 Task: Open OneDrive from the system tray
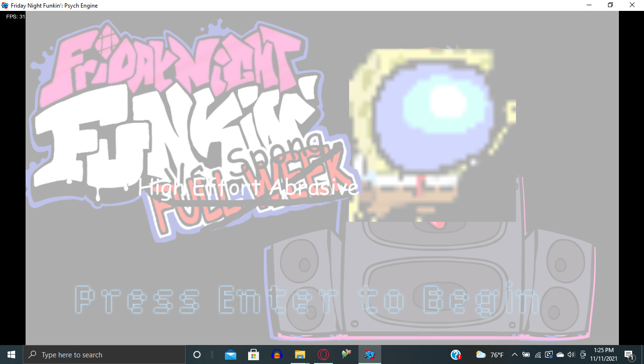[561, 355]
